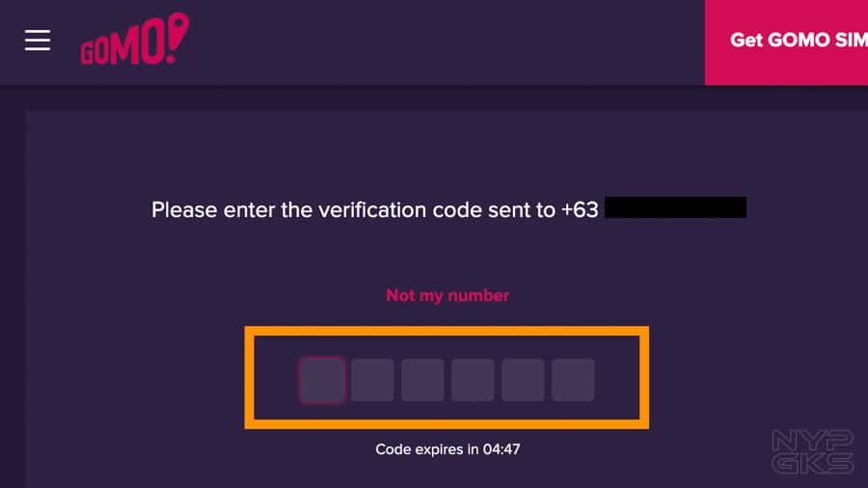Open the hamburger navigation menu

pyautogui.click(x=38, y=41)
